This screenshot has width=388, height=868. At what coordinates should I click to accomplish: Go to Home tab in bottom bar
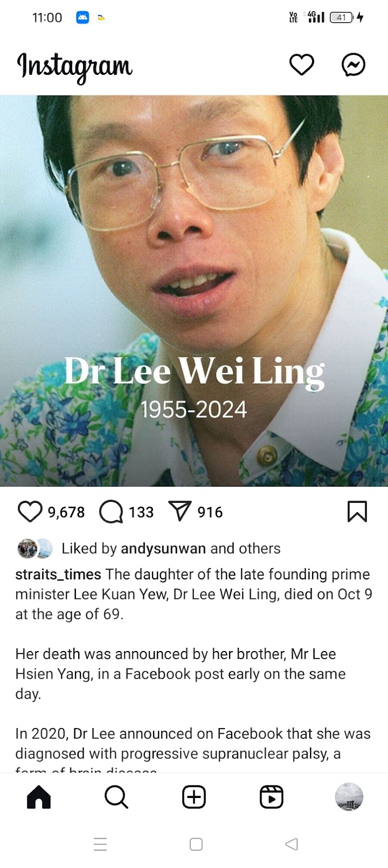(x=39, y=797)
